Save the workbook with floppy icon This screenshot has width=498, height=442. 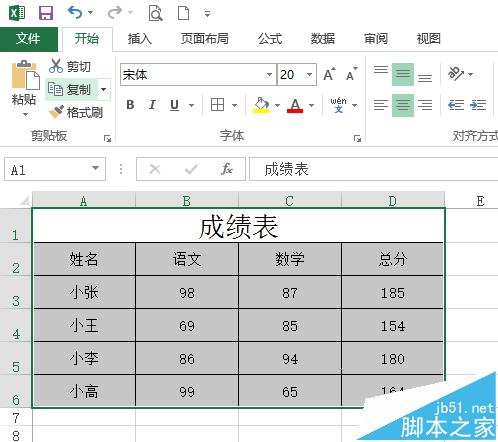[46, 13]
